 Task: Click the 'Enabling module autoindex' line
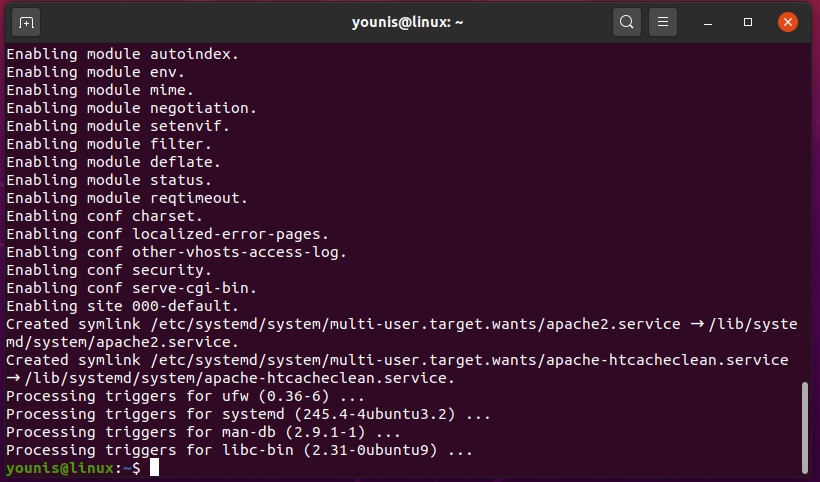coord(123,54)
